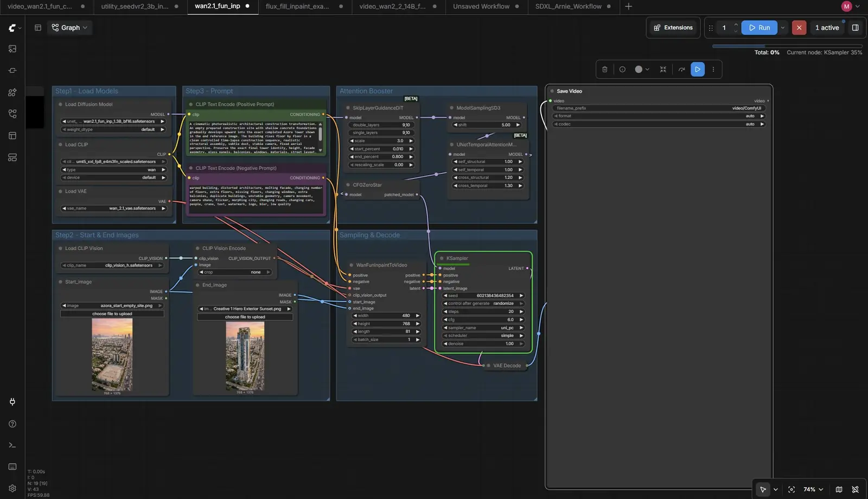The image size is (868, 499).
Task: Click the blue Run button
Action: [759, 28]
